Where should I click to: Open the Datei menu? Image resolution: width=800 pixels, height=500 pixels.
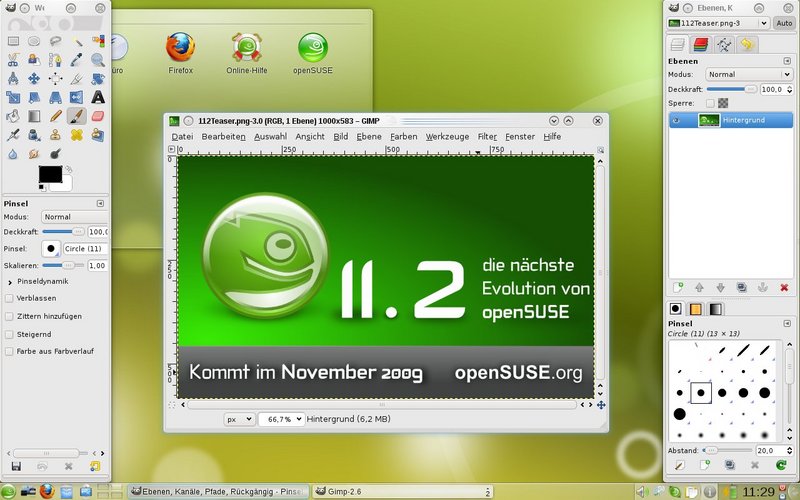click(182, 137)
